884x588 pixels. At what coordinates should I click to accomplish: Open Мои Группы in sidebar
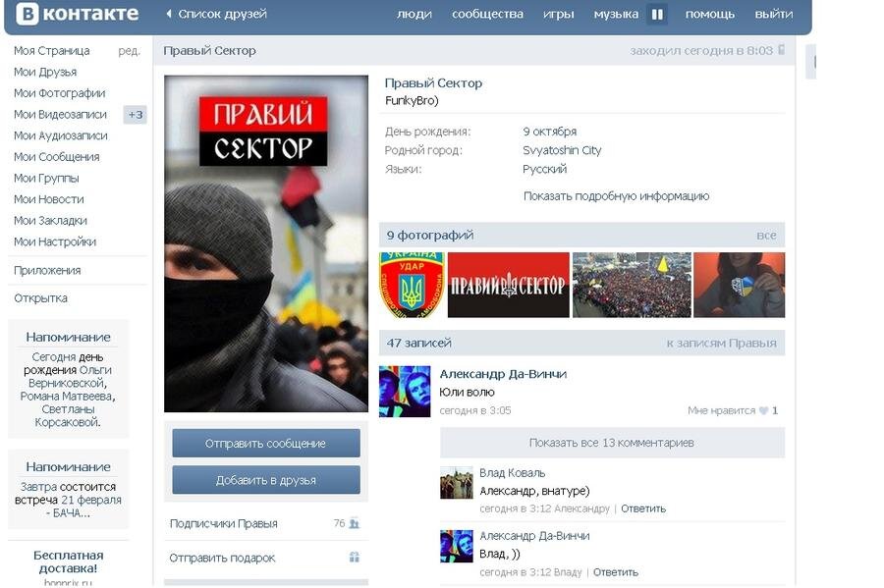coord(46,178)
